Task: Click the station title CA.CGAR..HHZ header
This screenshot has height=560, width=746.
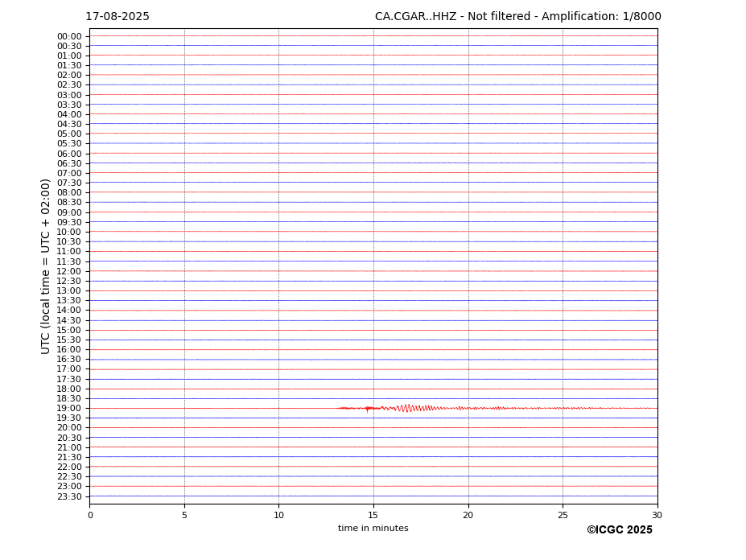Action: click(x=517, y=17)
